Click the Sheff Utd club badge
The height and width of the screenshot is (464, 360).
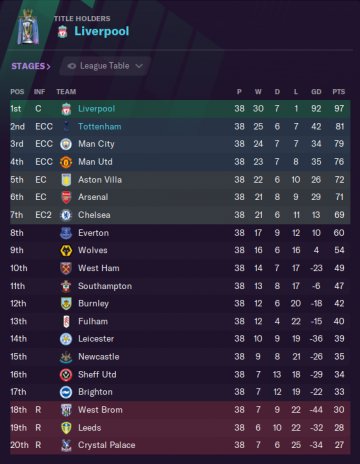pyautogui.click(x=66, y=375)
